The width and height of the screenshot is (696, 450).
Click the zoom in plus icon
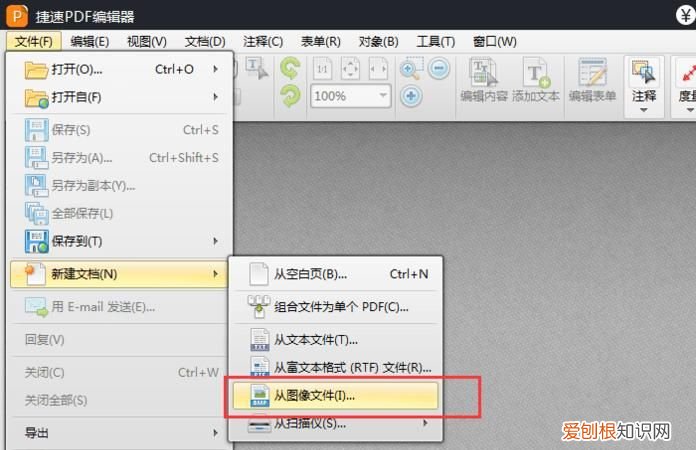411,96
